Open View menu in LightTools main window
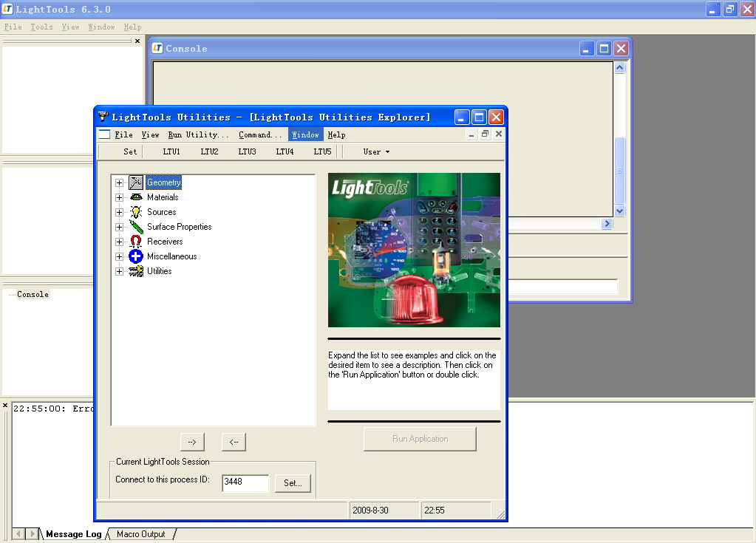Image resolution: width=756 pixels, height=543 pixels. [70, 27]
